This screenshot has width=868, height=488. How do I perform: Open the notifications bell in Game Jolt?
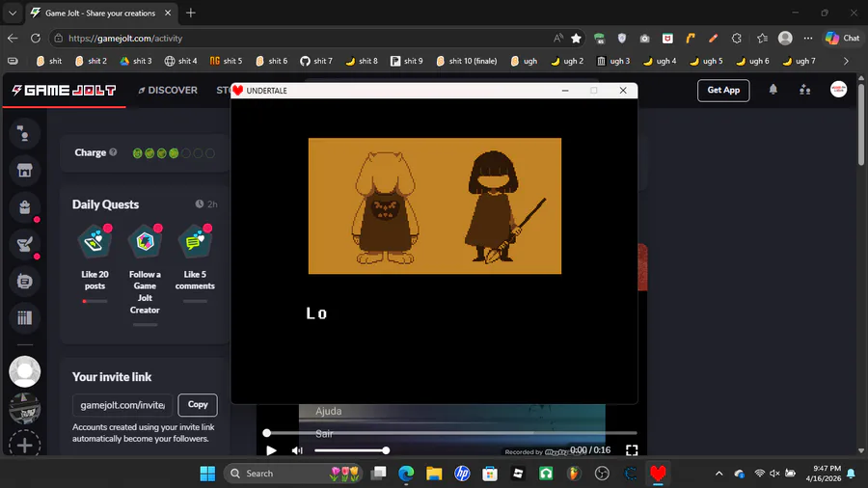[773, 90]
